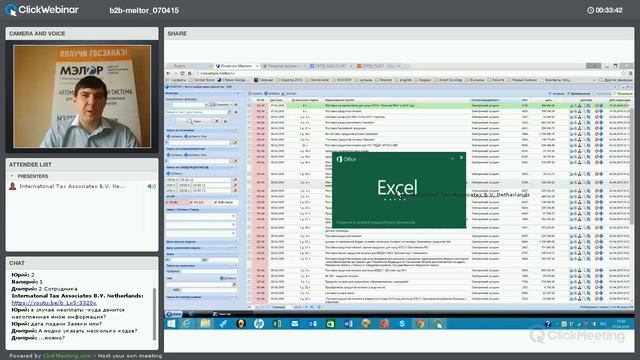
Task: Click browser home icon in shared screen
Action: [189, 73]
